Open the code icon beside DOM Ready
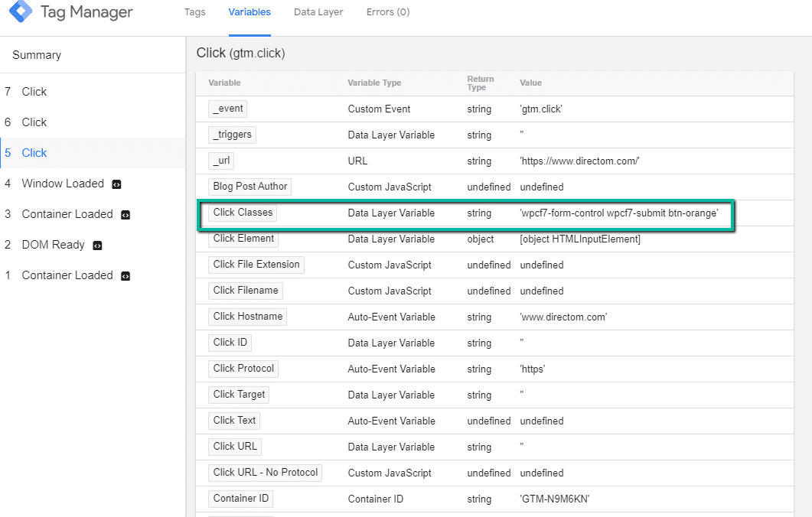 pyautogui.click(x=97, y=245)
